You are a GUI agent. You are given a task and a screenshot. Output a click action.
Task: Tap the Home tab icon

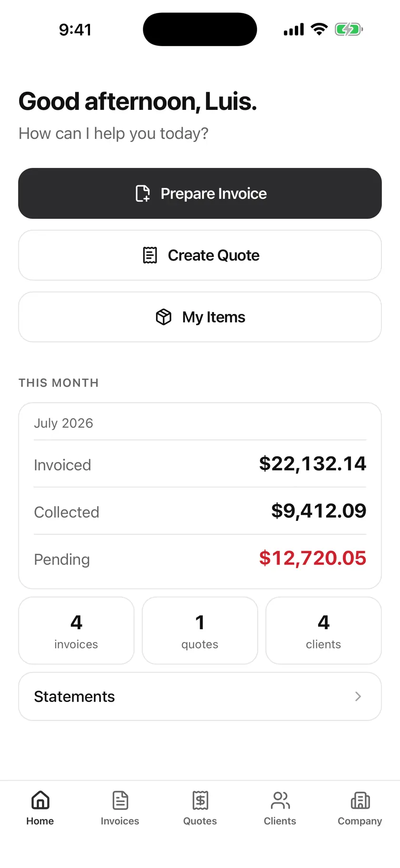(x=40, y=800)
